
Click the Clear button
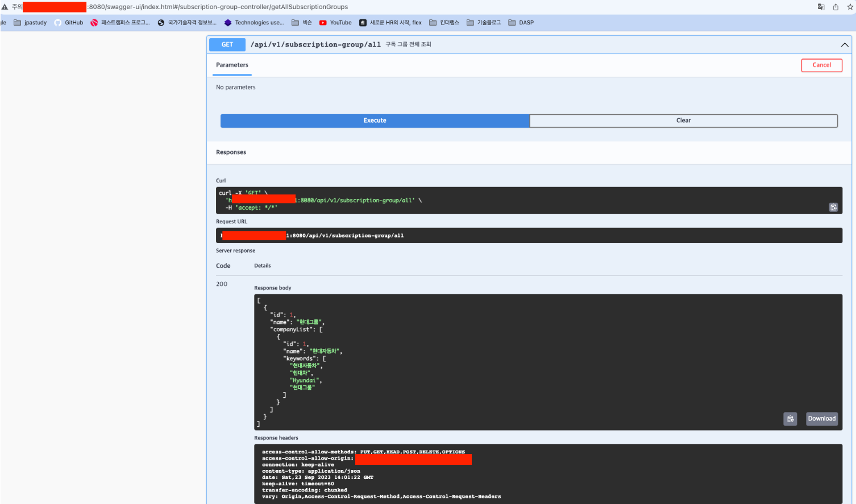tap(684, 120)
